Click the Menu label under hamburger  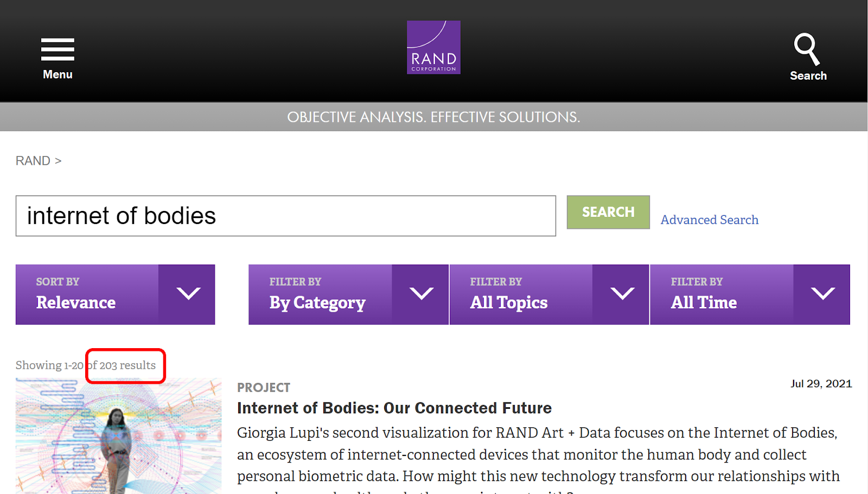[x=58, y=74]
